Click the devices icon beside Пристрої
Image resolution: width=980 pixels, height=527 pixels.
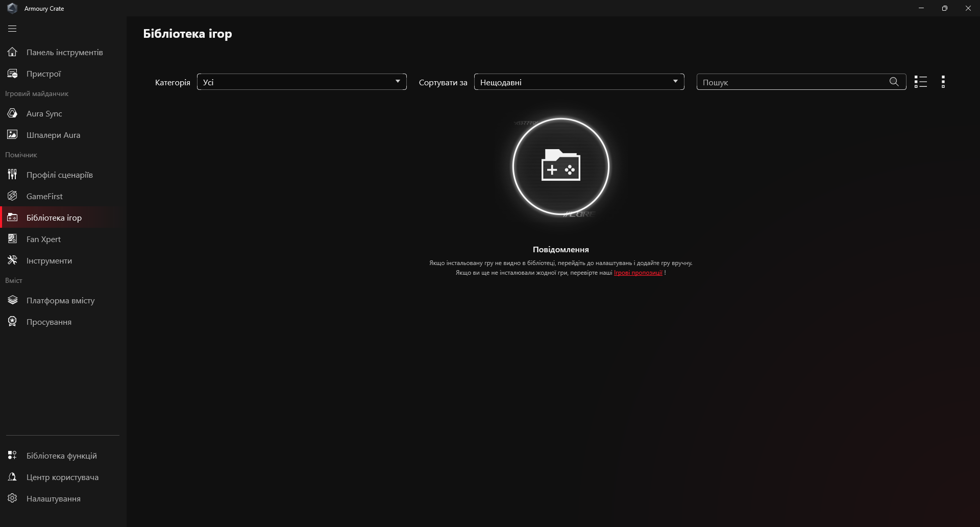12,74
